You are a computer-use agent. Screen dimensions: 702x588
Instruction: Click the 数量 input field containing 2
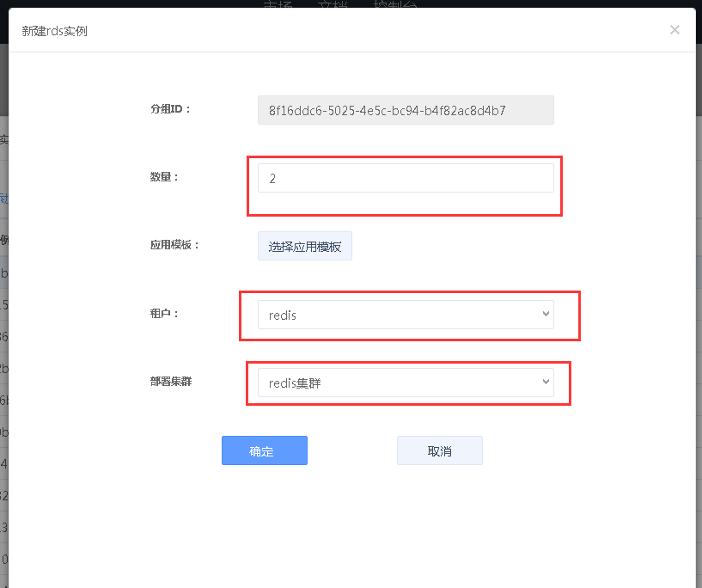406,179
